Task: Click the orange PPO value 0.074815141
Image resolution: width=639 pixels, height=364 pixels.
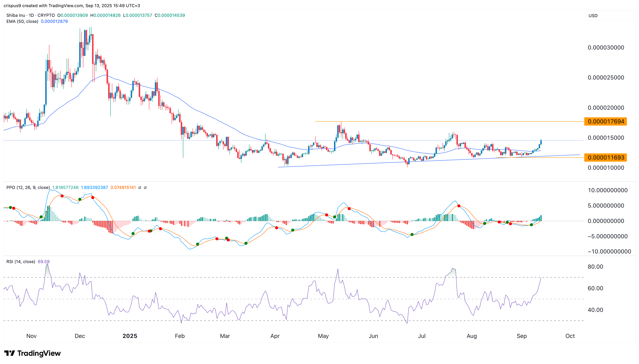Action: click(123, 188)
